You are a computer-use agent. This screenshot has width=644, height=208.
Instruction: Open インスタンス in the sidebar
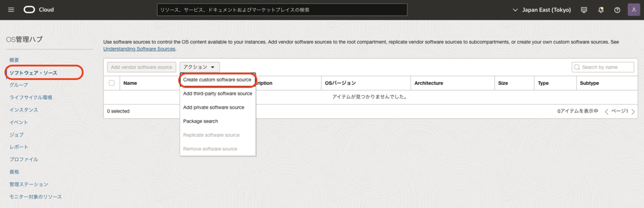(x=24, y=110)
